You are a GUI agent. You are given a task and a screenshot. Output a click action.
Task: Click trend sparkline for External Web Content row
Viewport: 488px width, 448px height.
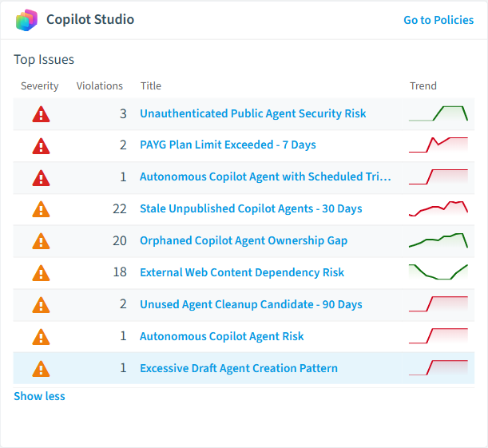pos(438,272)
